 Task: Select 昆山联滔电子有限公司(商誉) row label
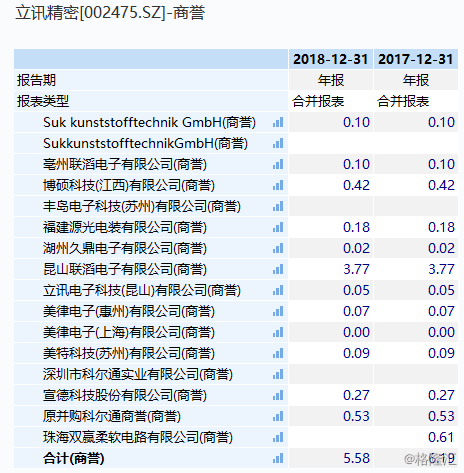click(x=125, y=269)
